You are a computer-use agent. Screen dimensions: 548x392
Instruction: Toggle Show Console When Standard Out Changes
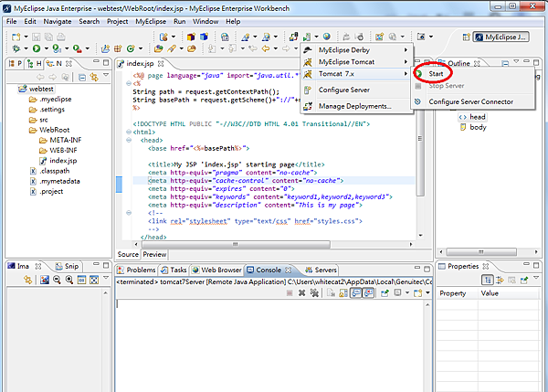coord(356,293)
